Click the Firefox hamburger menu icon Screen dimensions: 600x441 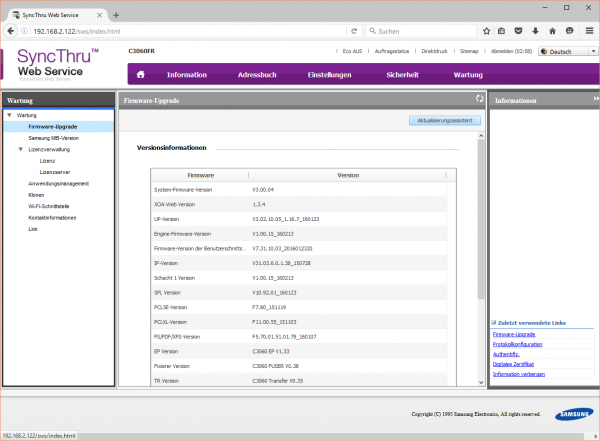coord(588,31)
